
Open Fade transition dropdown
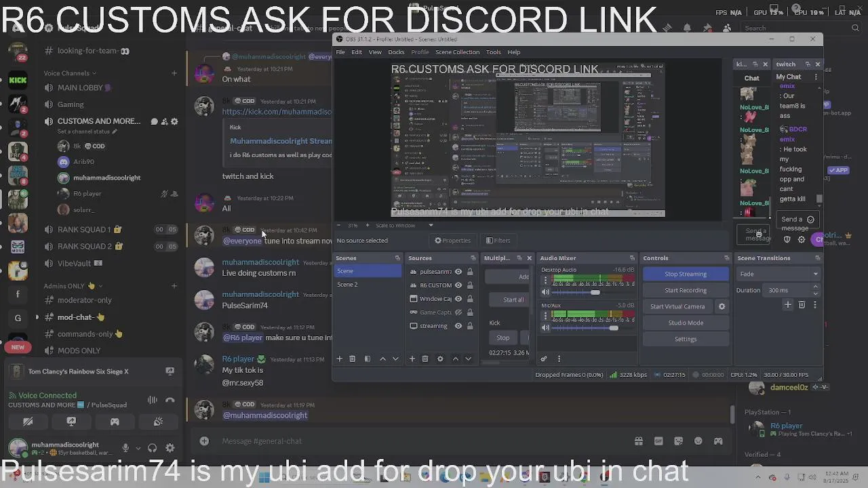coord(778,274)
